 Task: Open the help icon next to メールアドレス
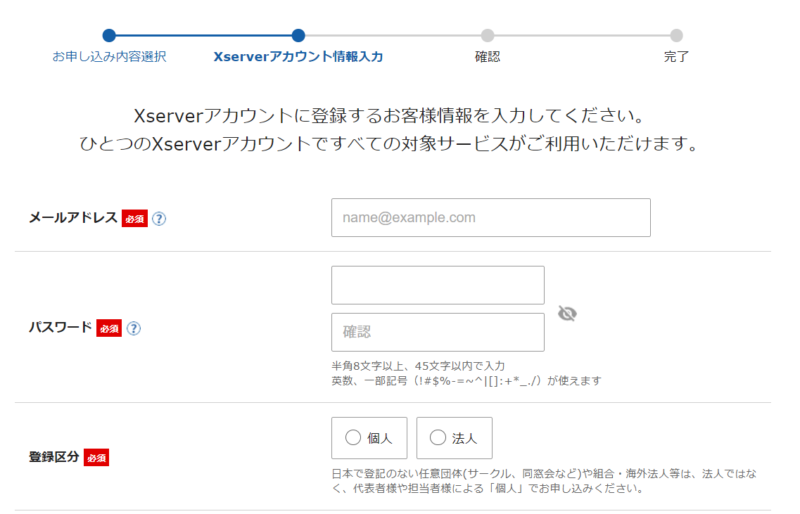click(159, 219)
